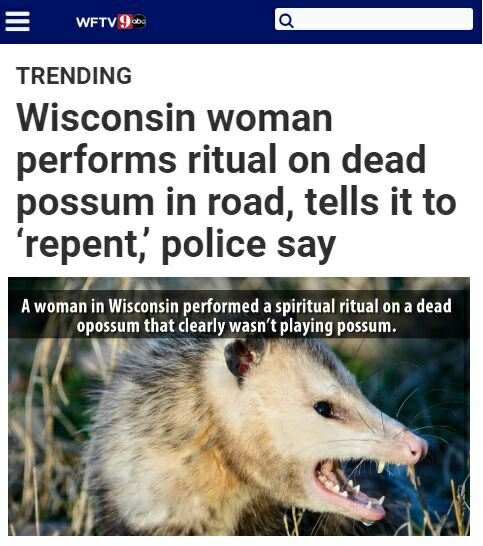Click 'police say' in the headline
Screen dimensions: 483x546
249,244
